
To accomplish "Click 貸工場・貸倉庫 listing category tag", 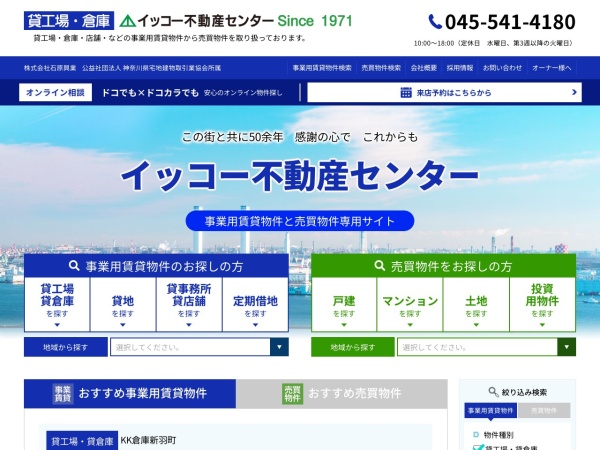I will tap(82, 441).
